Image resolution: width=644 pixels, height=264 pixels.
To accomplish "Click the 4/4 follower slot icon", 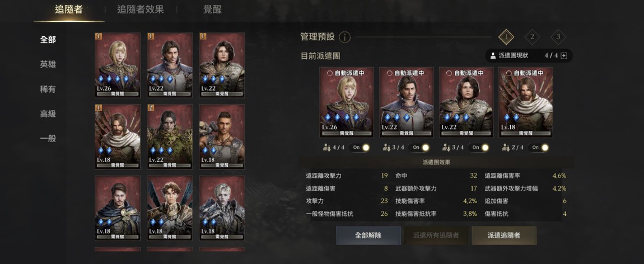I will pos(327,148).
